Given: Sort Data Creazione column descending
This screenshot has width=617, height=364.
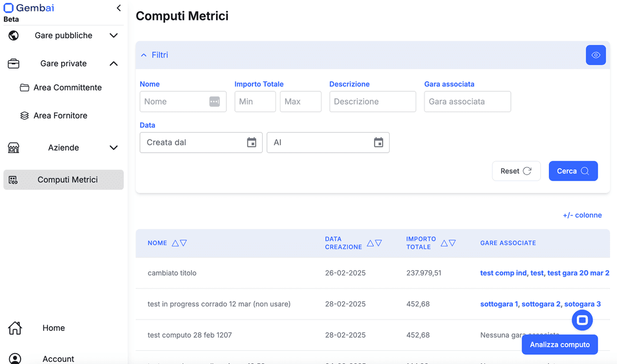Looking at the screenshot, I should click(378, 243).
